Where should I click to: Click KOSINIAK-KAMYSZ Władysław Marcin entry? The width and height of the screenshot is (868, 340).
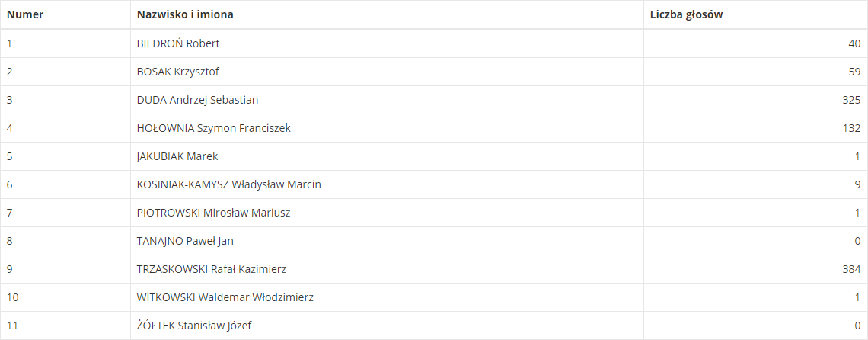point(228,184)
